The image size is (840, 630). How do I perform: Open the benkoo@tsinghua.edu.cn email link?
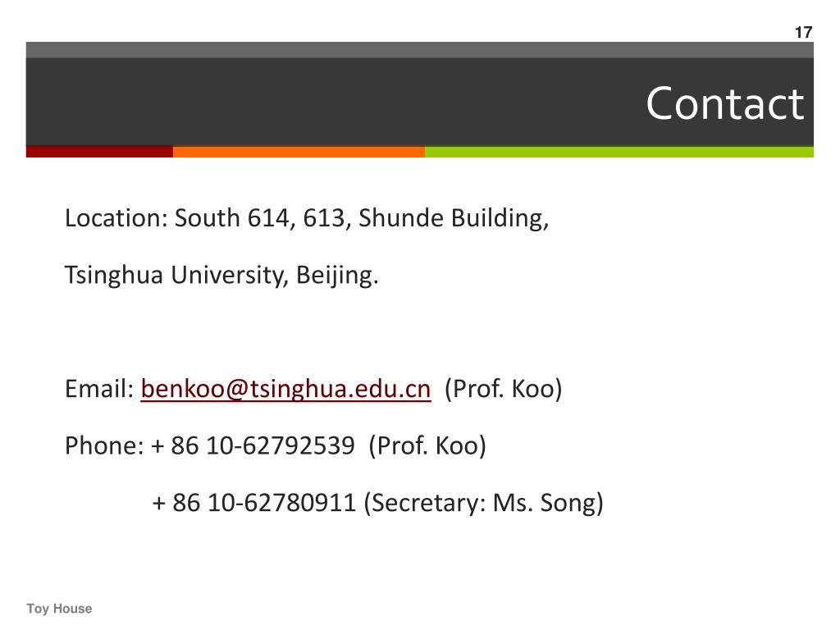pyautogui.click(x=285, y=388)
